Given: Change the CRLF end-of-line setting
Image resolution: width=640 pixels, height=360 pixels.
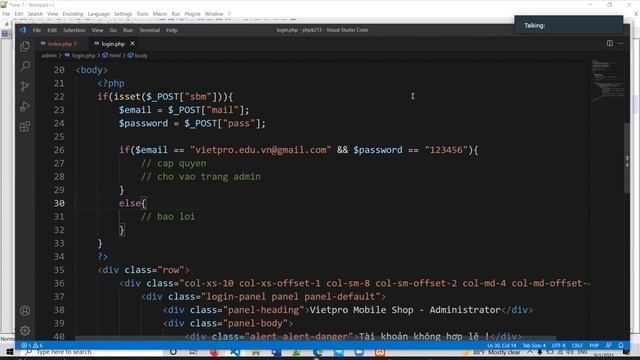Looking at the screenshot, I should click(577, 345).
